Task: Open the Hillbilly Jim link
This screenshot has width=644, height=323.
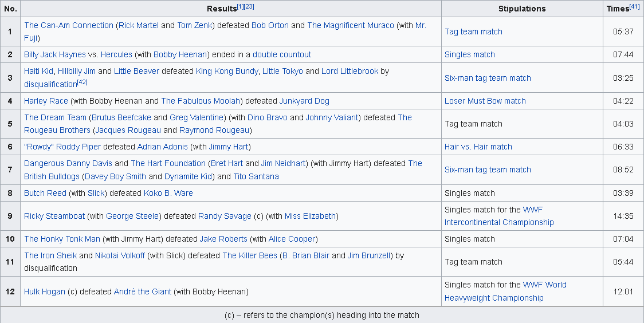Action: click(x=76, y=71)
